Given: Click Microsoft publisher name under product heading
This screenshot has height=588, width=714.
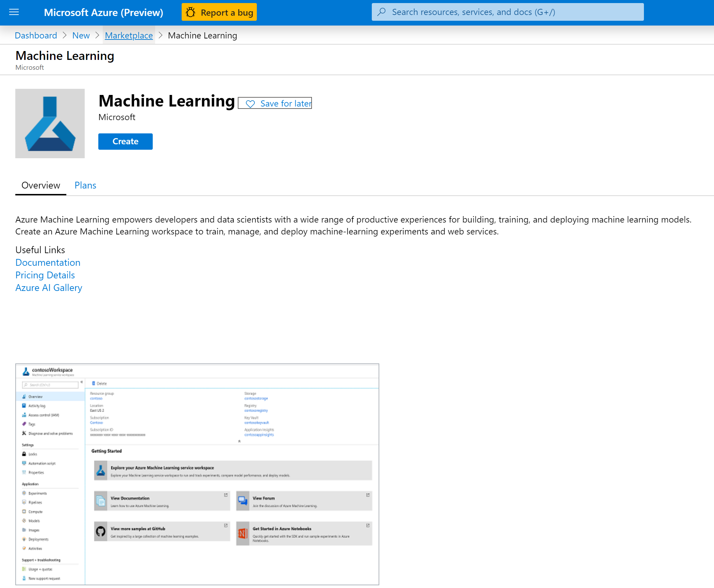Looking at the screenshot, I should coord(117,117).
